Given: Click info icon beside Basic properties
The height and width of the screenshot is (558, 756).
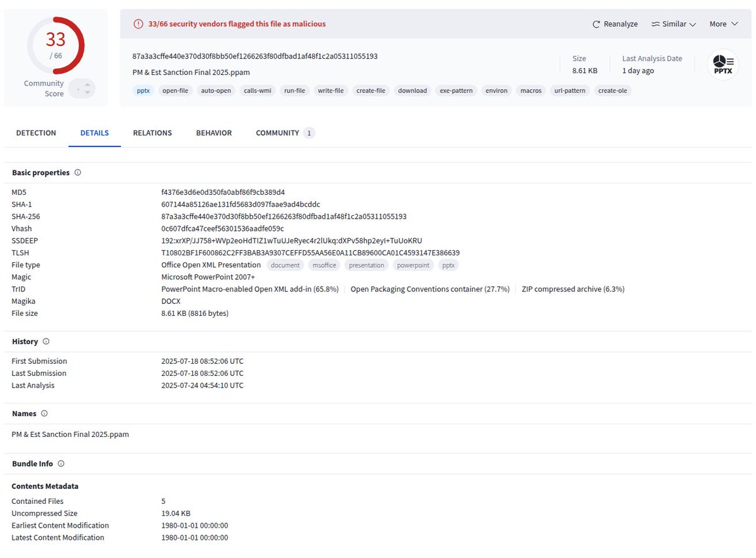Looking at the screenshot, I should [77, 172].
